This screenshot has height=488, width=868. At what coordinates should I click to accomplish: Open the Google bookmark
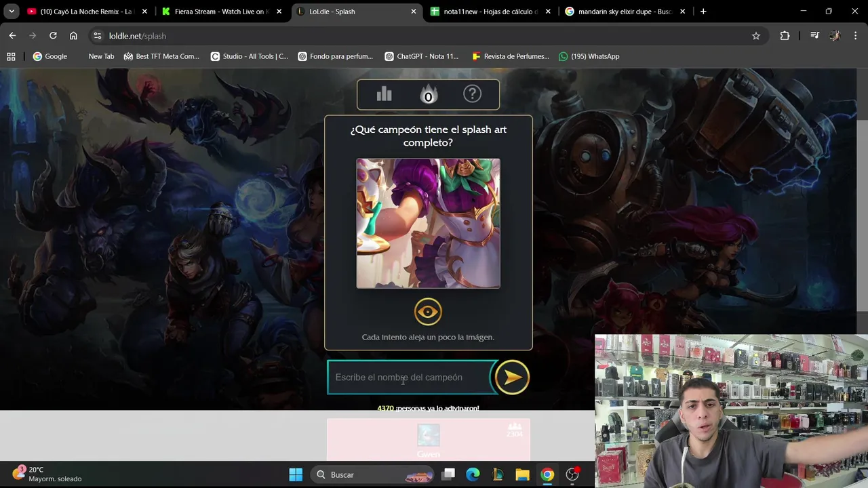click(x=50, y=56)
